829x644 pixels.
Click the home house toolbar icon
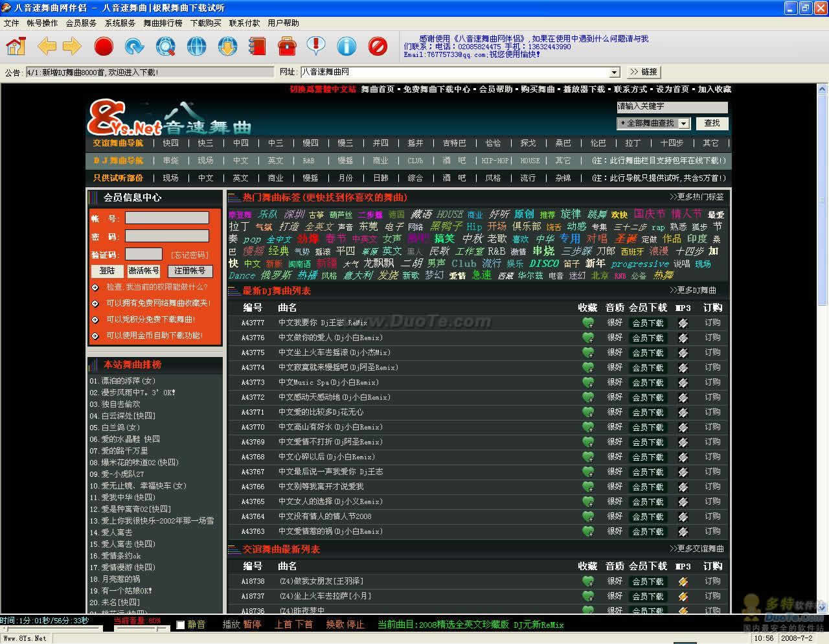[x=16, y=46]
